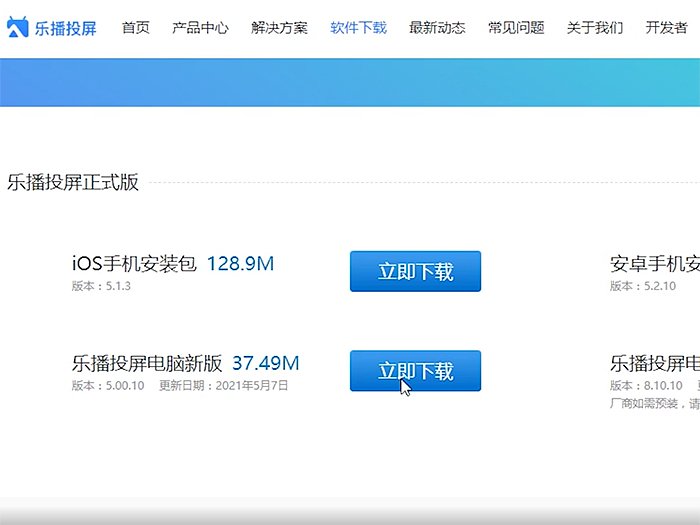Click the 128.9M file size
The height and width of the screenshot is (525, 700).
click(241, 263)
